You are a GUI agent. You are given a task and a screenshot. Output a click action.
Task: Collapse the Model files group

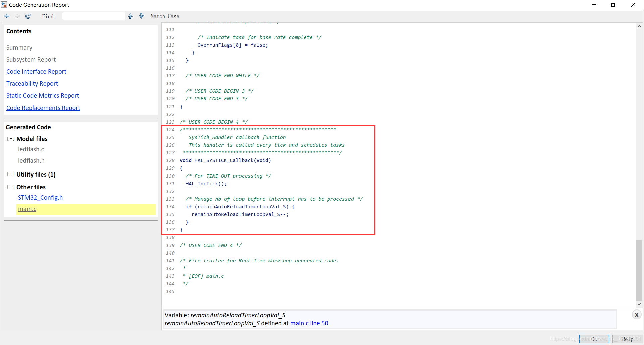pyautogui.click(x=11, y=139)
